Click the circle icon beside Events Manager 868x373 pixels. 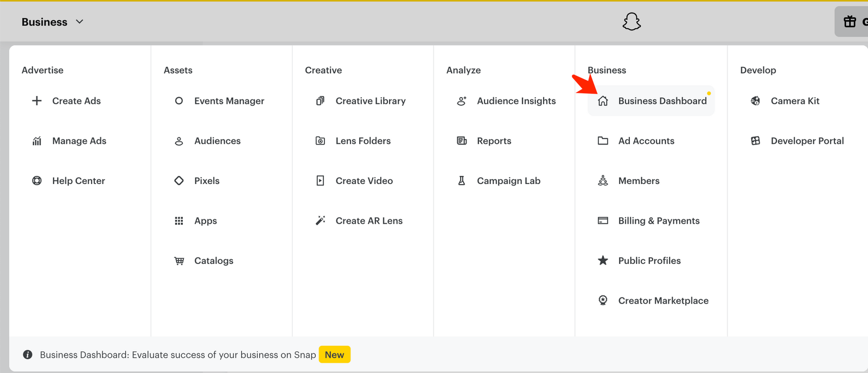click(179, 101)
